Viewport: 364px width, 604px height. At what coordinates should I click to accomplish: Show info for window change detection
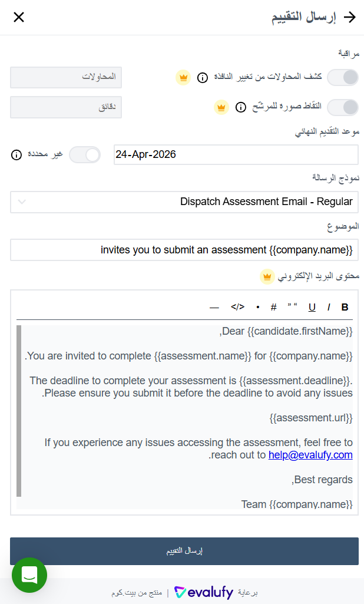pos(202,78)
